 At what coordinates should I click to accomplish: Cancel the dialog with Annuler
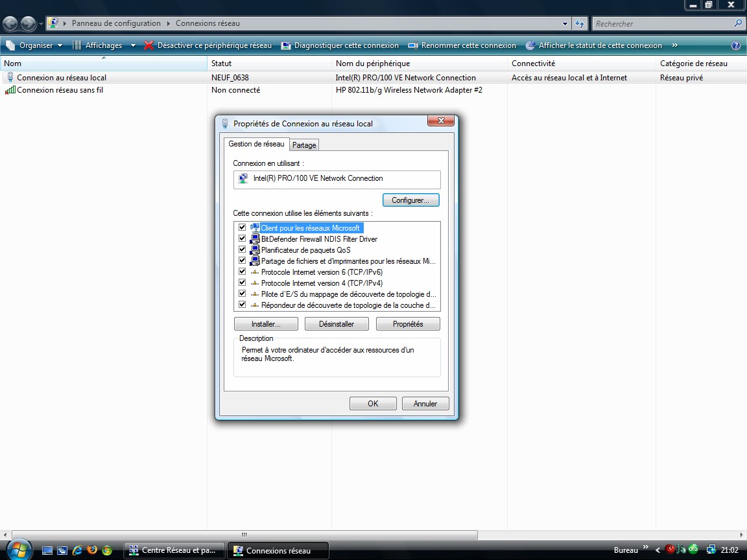pyautogui.click(x=425, y=403)
